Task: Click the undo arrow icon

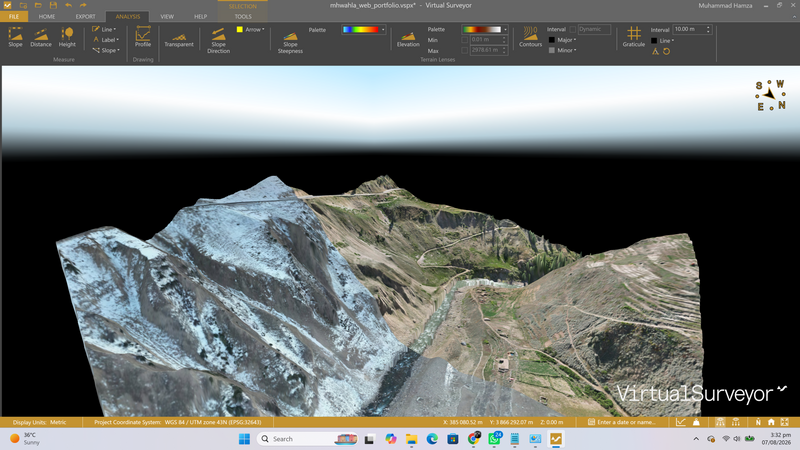Action: (68, 5)
